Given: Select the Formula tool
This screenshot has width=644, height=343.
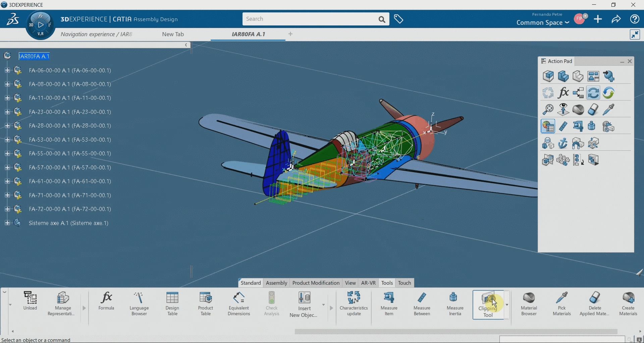Looking at the screenshot, I should tap(106, 301).
